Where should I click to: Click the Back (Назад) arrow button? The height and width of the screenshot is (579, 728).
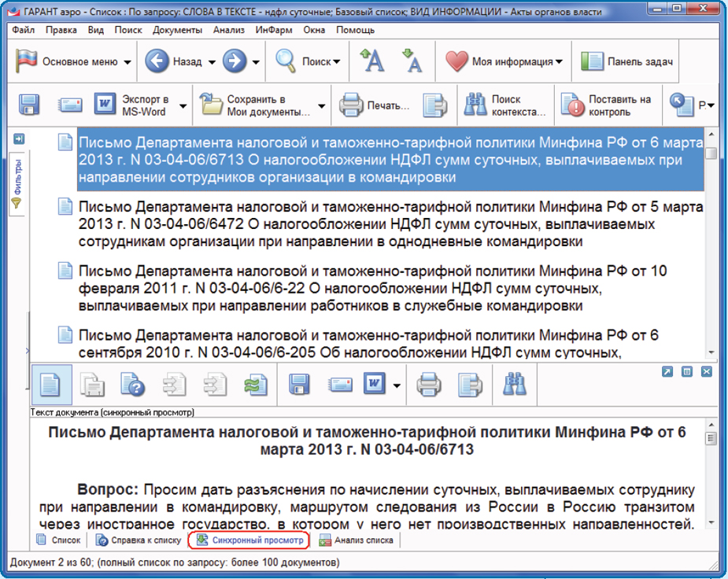(157, 61)
